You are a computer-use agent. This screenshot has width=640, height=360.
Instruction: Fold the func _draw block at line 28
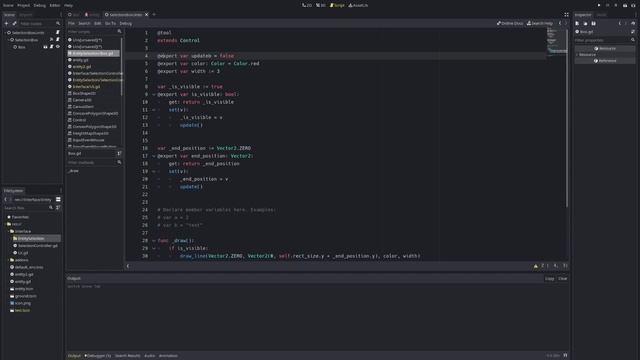pos(154,241)
